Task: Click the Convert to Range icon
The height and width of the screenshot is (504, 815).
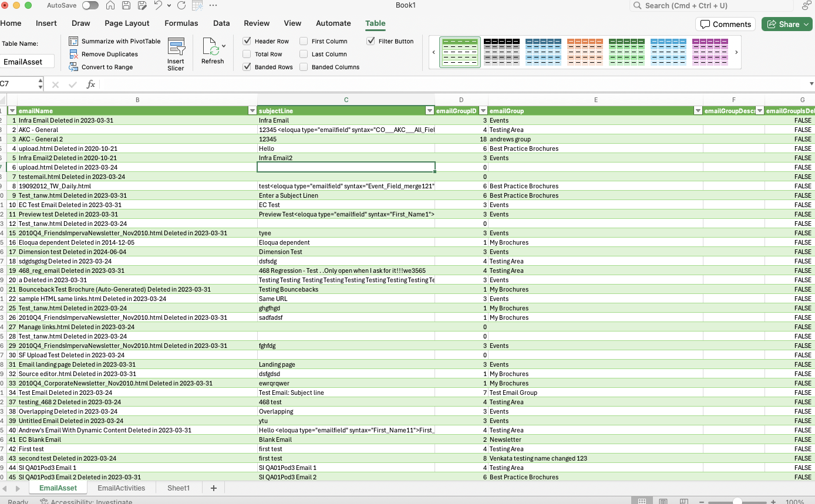Action: tap(73, 67)
